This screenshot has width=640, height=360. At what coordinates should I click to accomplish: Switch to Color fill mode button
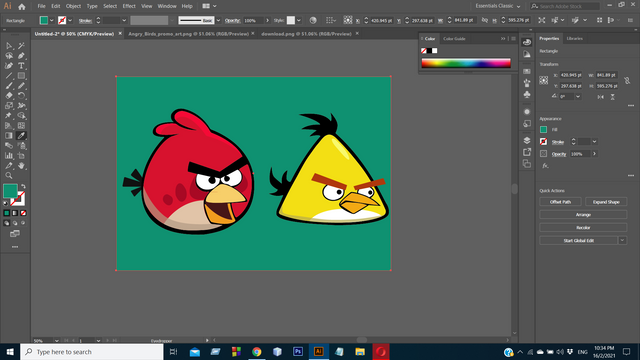click(x=7, y=213)
